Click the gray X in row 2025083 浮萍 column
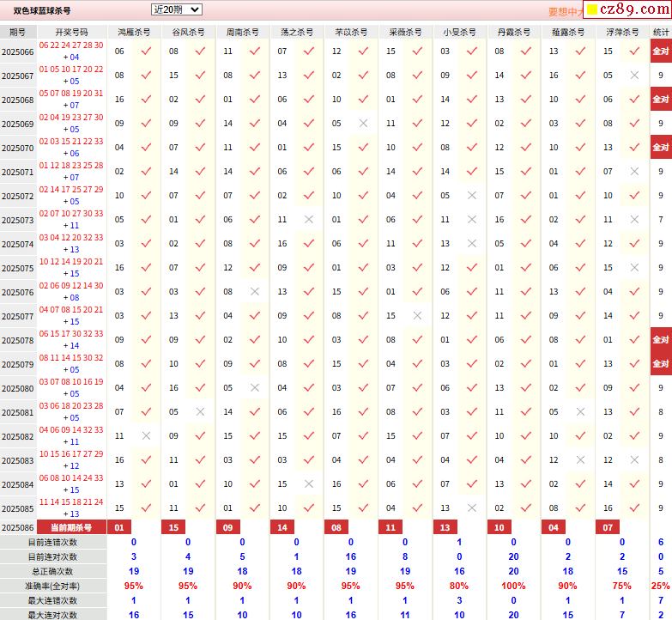Screen dimensions: 672x620 pos(634,459)
